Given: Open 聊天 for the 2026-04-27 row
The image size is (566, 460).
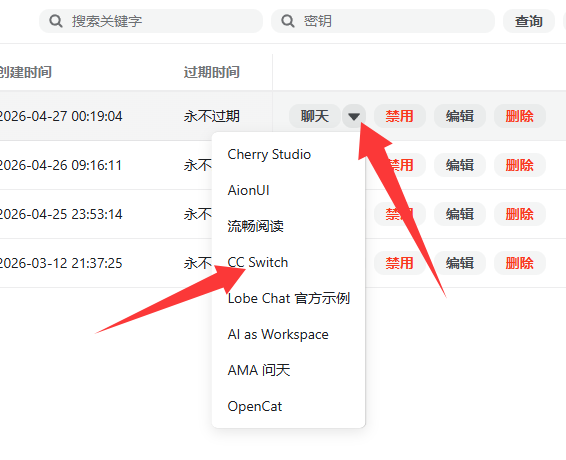Looking at the screenshot, I should pyautogui.click(x=314, y=116).
